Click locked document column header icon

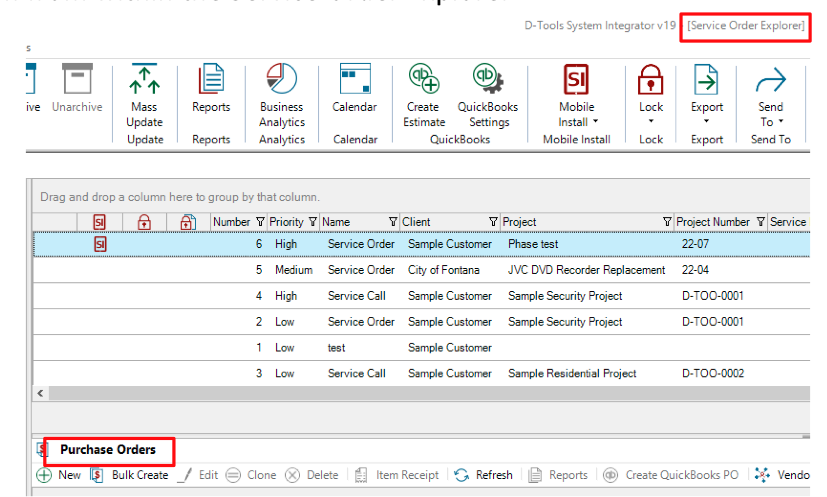click(188, 222)
